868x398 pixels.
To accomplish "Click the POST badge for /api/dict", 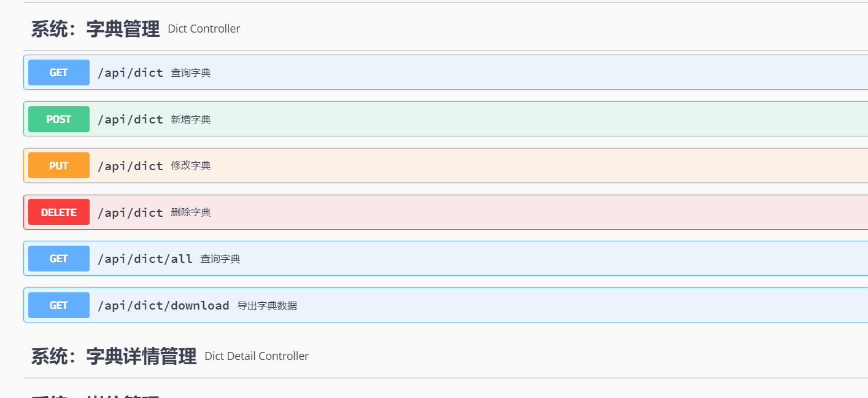I will 59,119.
